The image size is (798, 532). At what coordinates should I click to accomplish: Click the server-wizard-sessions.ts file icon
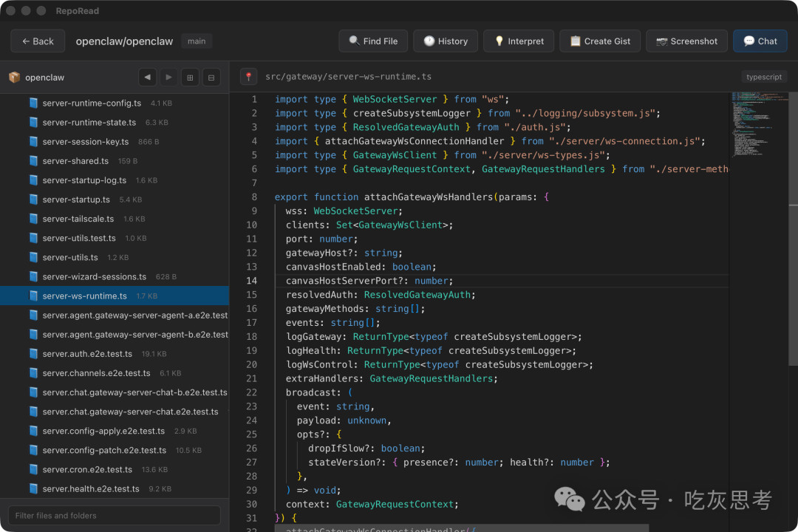[33, 277]
